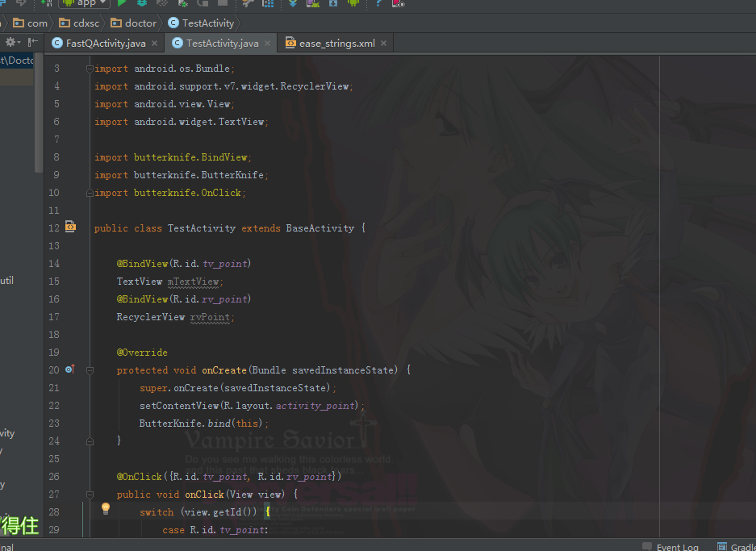Open the app run configuration dropdown
The image size is (756, 551).
click(85, 3)
